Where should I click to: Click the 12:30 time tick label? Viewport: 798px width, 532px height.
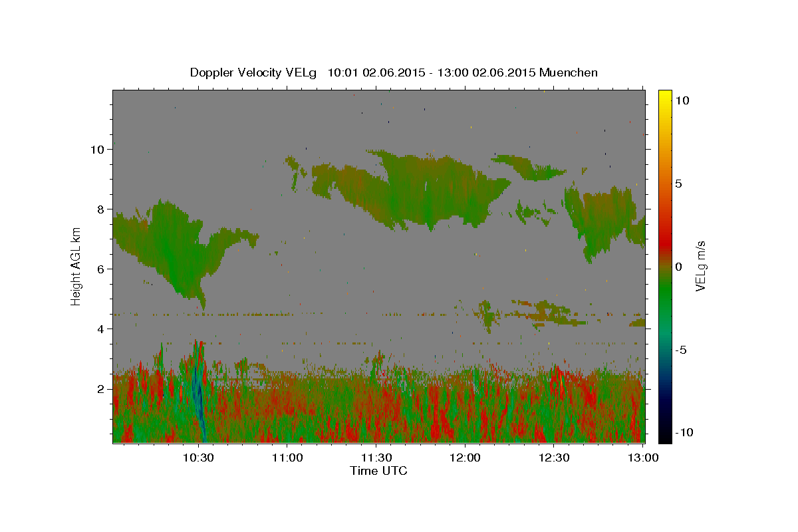tap(554, 458)
